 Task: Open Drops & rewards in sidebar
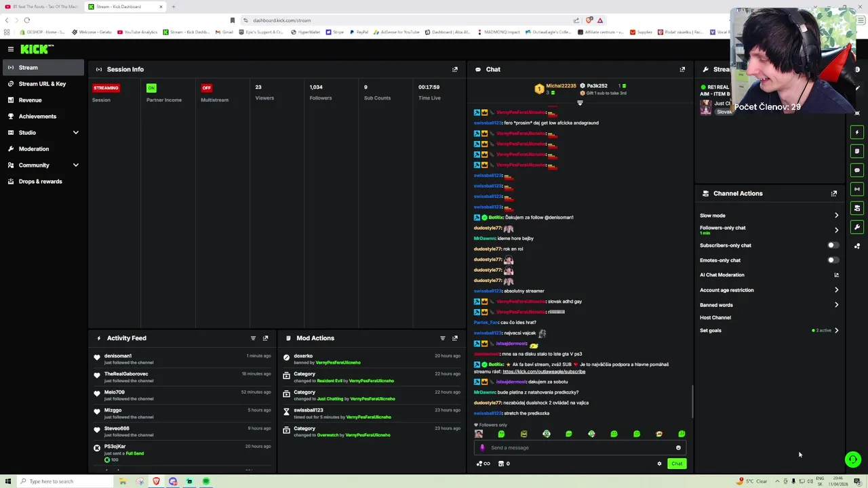point(43,182)
